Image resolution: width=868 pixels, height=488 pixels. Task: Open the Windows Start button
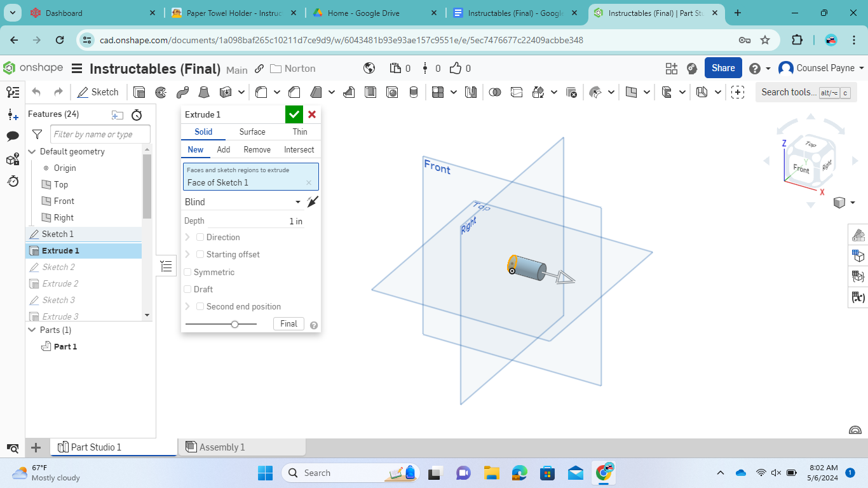tap(265, 473)
